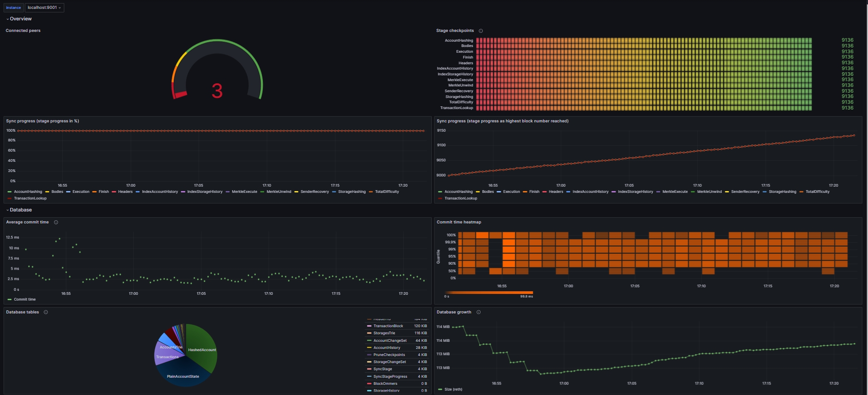Toggle the Commit time legend series
The width and height of the screenshot is (868, 395).
[24, 299]
